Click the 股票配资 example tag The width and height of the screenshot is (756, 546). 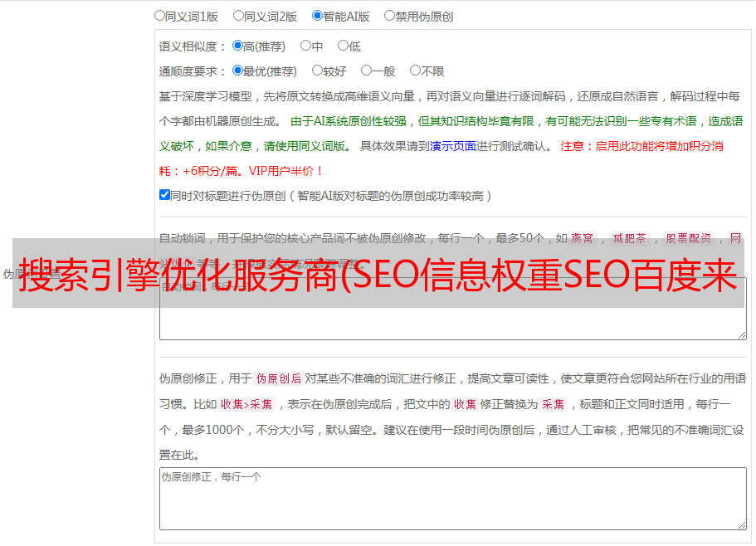point(688,238)
